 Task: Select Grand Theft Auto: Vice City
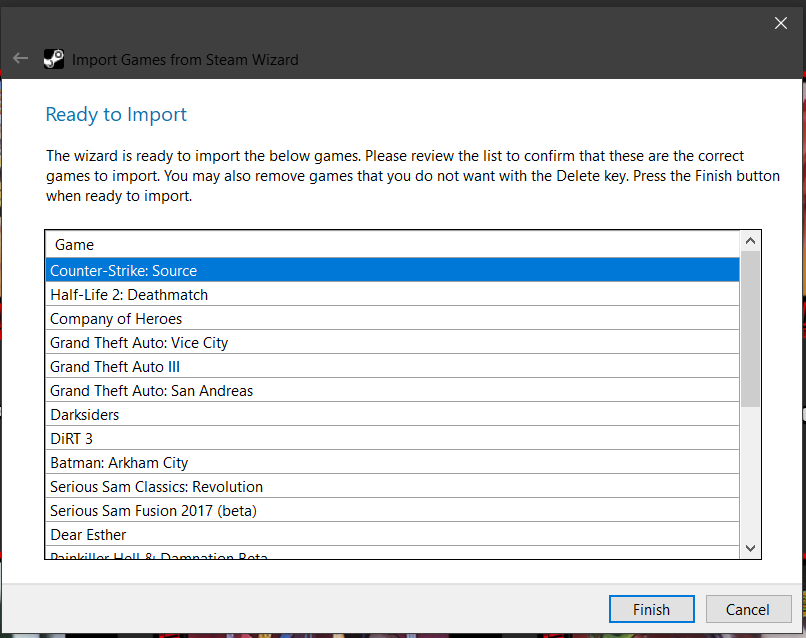[392, 342]
